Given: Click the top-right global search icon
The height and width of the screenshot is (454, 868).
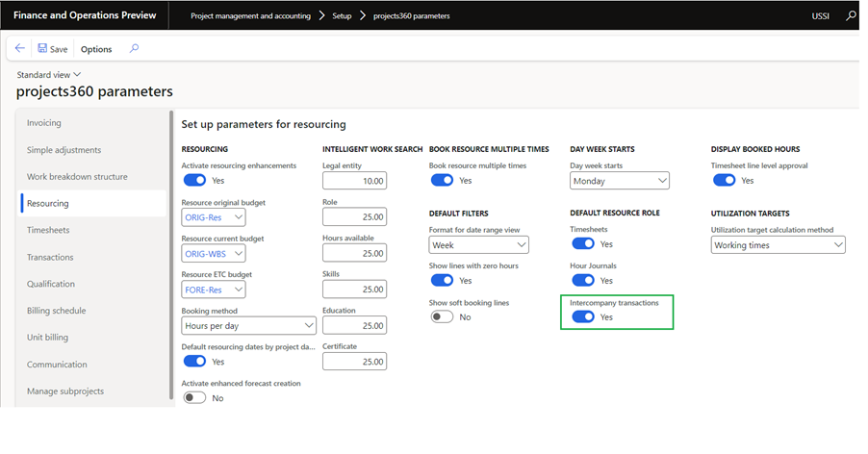Looking at the screenshot, I should coord(851,16).
